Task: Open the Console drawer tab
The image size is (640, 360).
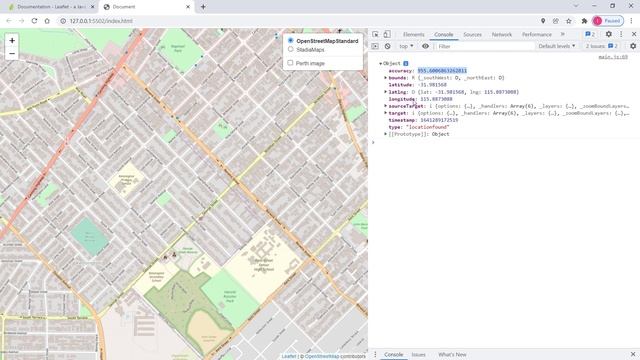Action: click(x=393, y=354)
